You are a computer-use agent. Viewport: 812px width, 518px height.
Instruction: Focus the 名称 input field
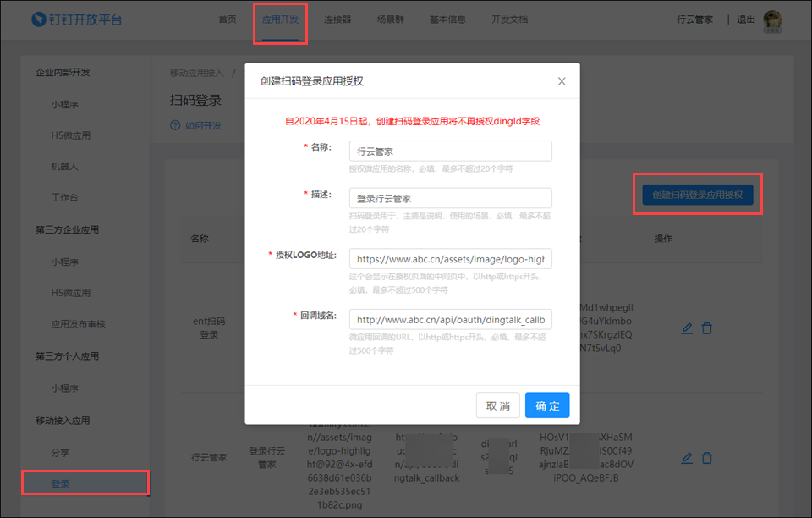(x=450, y=151)
